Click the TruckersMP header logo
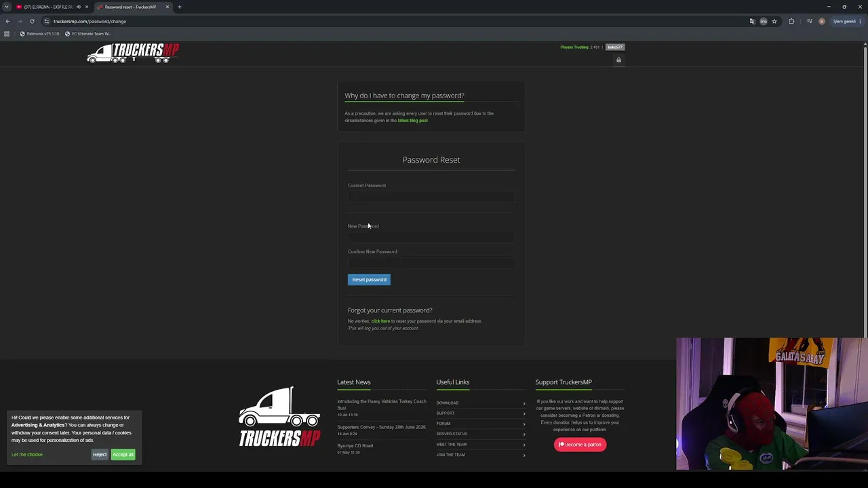The width and height of the screenshot is (868, 488). pyautogui.click(x=133, y=53)
